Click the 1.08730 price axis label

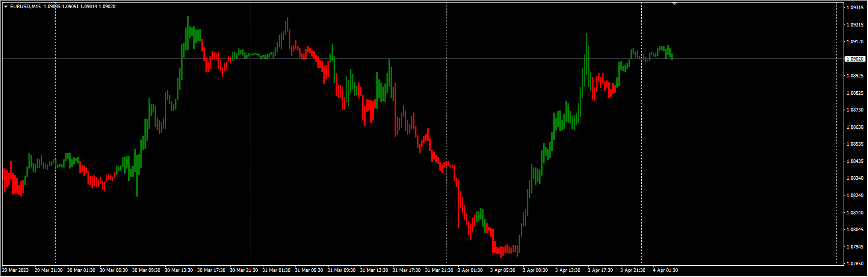pos(854,110)
